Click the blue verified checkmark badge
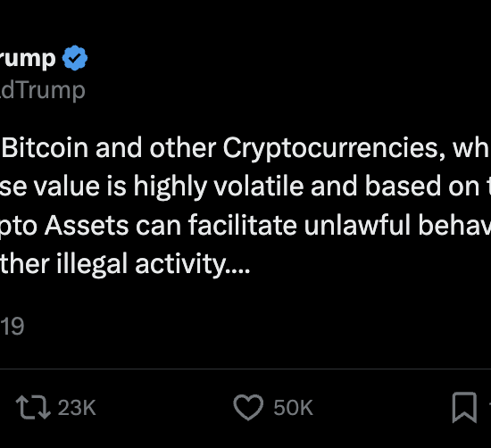491x448 pixels. pyautogui.click(x=75, y=58)
